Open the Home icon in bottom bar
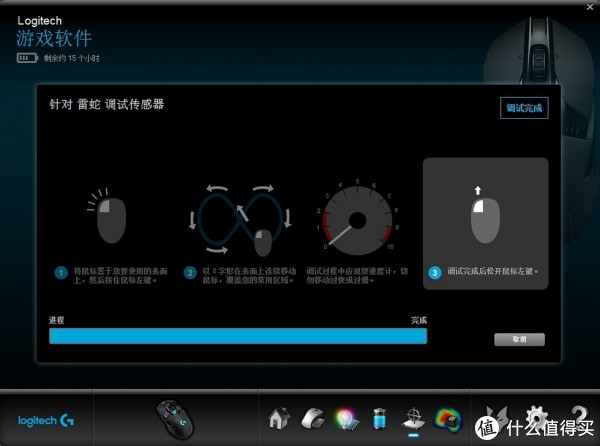The height and width of the screenshot is (446, 600). coord(279,418)
